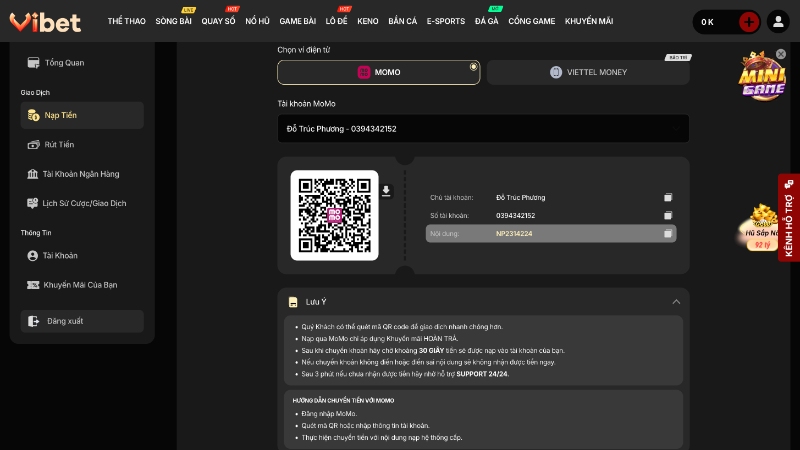Image resolution: width=800 pixels, height=450 pixels.
Task: Open the GAME BÀI menu
Action: coord(297,21)
